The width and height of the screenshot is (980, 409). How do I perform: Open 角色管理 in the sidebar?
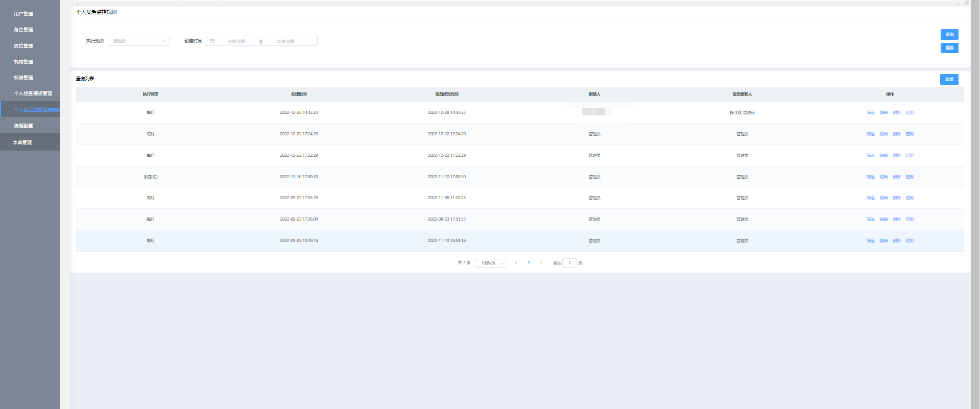23,30
